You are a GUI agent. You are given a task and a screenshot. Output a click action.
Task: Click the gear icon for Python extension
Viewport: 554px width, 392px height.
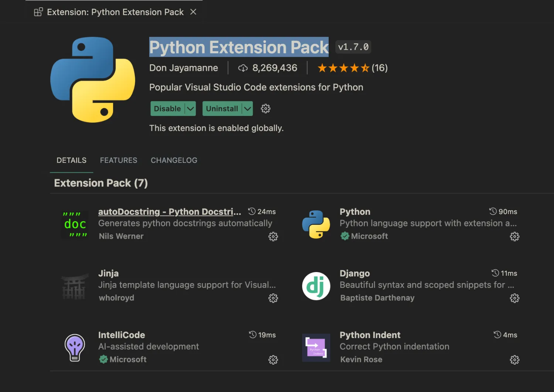click(514, 237)
